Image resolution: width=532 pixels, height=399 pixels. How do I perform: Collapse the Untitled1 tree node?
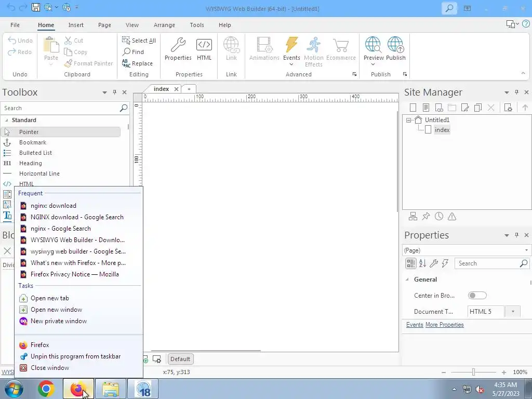pos(408,120)
